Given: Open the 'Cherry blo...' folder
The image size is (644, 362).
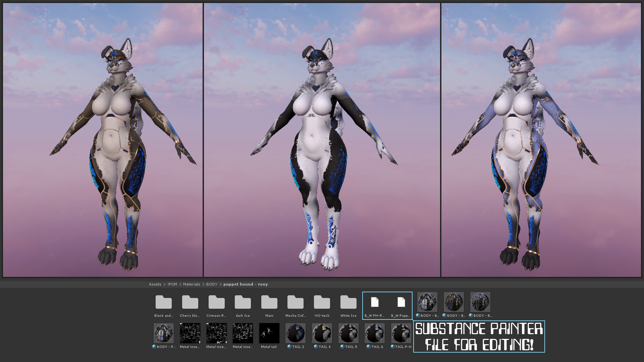Looking at the screenshot, I should [x=190, y=302].
